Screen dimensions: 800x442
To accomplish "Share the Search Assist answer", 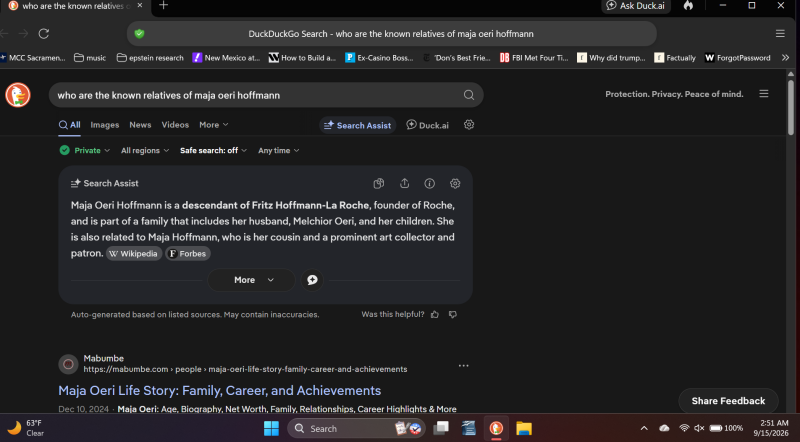I will point(405,183).
